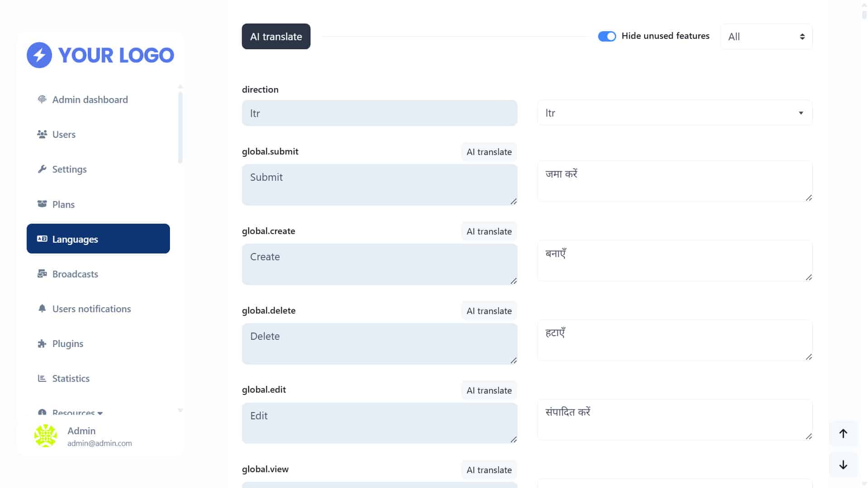Click the scroll-to-top arrow button

(843, 434)
